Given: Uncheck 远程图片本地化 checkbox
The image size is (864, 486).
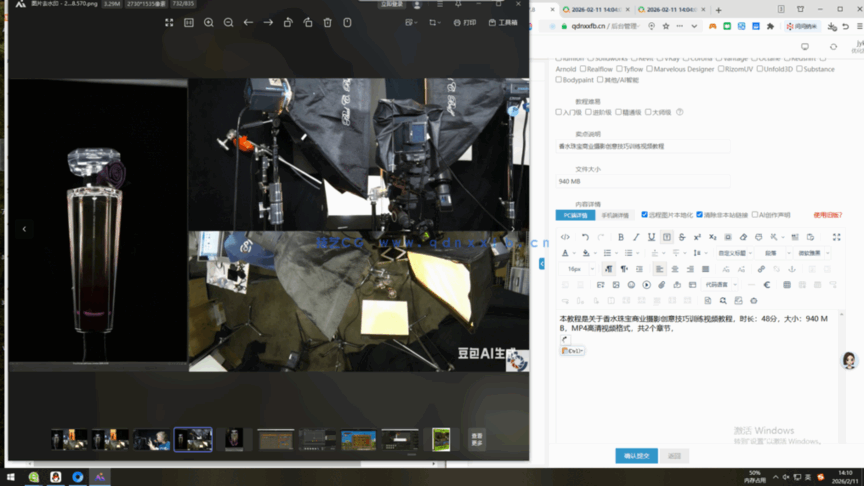Looking at the screenshot, I should point(645,215).
